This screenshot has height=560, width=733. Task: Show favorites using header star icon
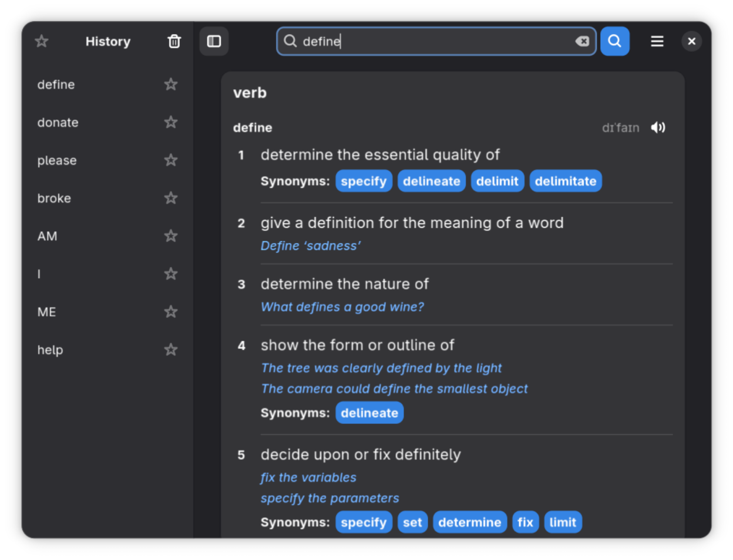42,41
